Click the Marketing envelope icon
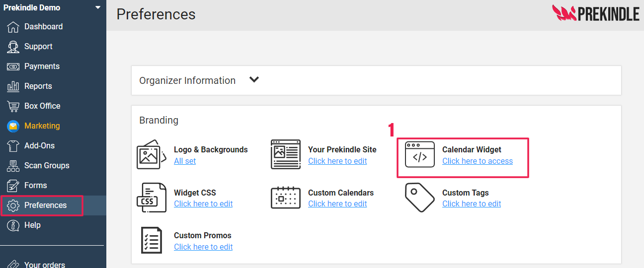This screenshot has width=644, height=268. click(x=13, y=126)
